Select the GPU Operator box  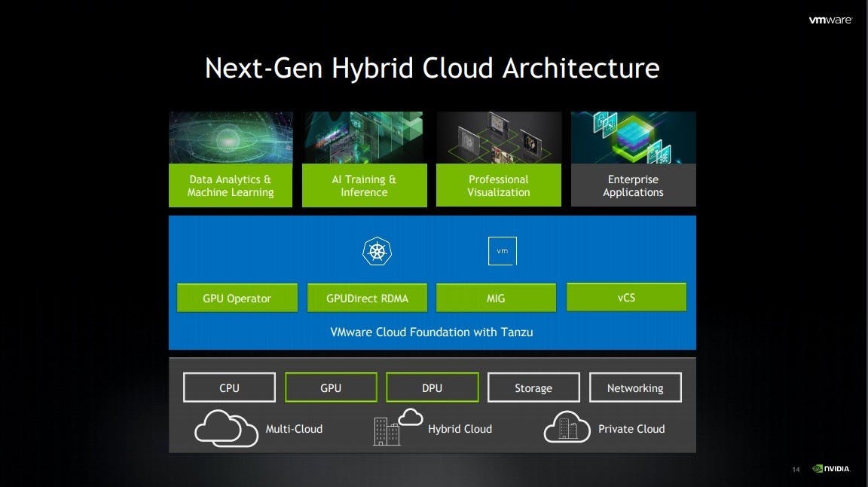point(237,298)
